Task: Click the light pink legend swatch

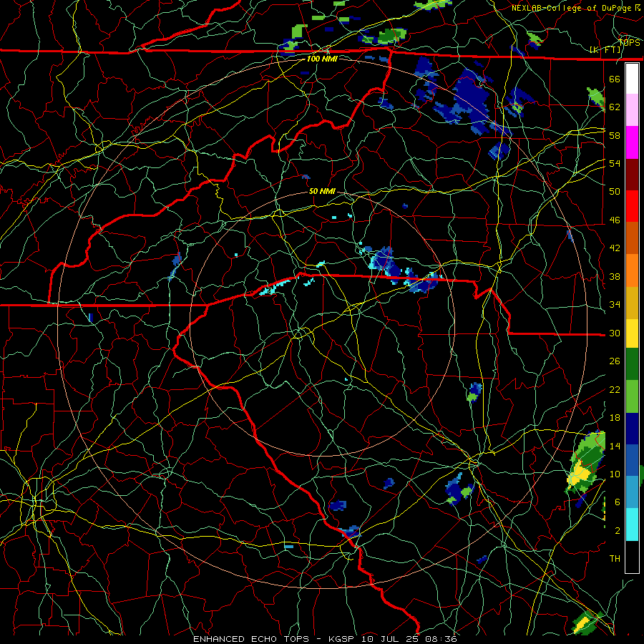Action: 632,110
